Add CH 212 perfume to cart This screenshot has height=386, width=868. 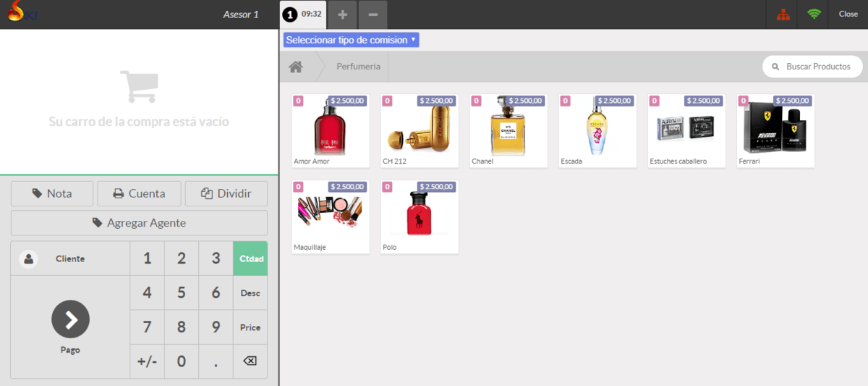coord(420,131)
